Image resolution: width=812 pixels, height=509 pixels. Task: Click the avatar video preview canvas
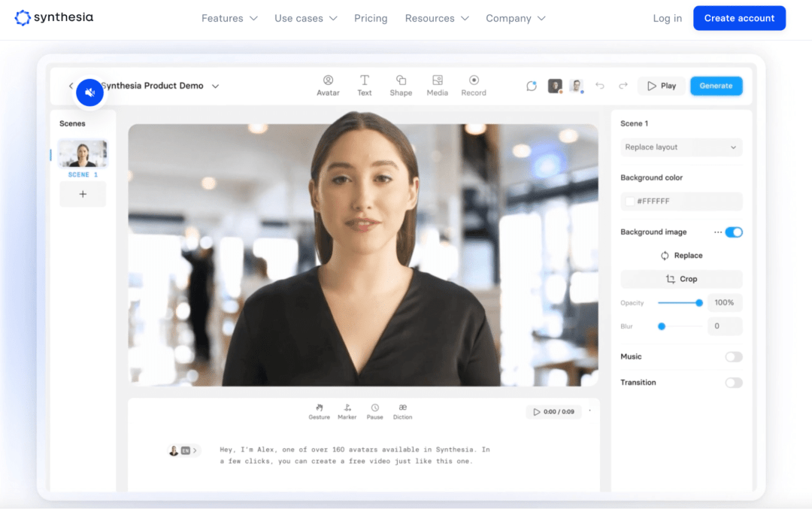click(363, 255)
